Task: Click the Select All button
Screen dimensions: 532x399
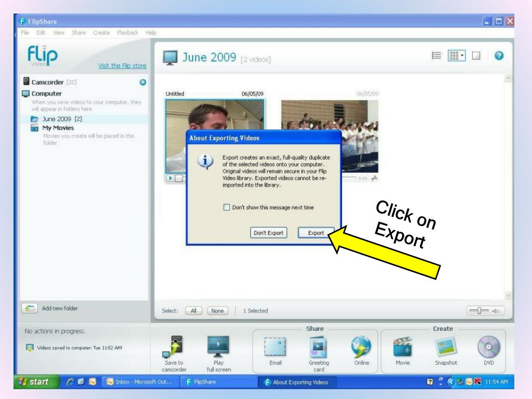Action: pos(194,311)
